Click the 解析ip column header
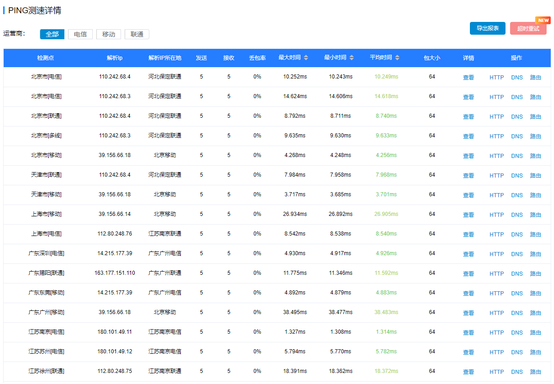This screenshot has height=384, width=554. (x=115, y=58)
